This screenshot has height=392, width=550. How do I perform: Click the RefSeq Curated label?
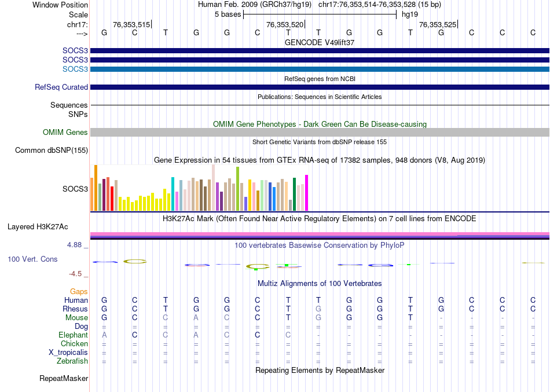click(x=61, y=87)
